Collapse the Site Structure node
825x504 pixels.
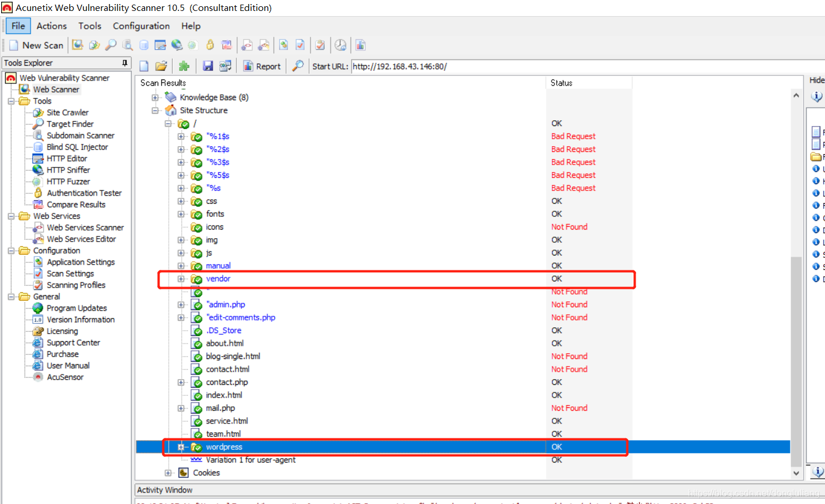click(x=155, y=110)
